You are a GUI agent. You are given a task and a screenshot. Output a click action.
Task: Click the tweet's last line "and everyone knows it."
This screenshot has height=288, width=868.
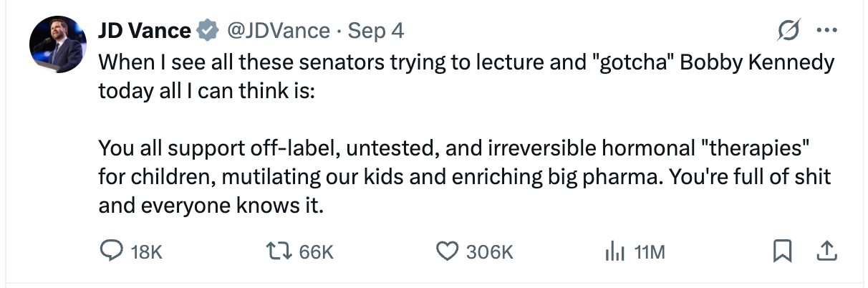tap(212, 206)
